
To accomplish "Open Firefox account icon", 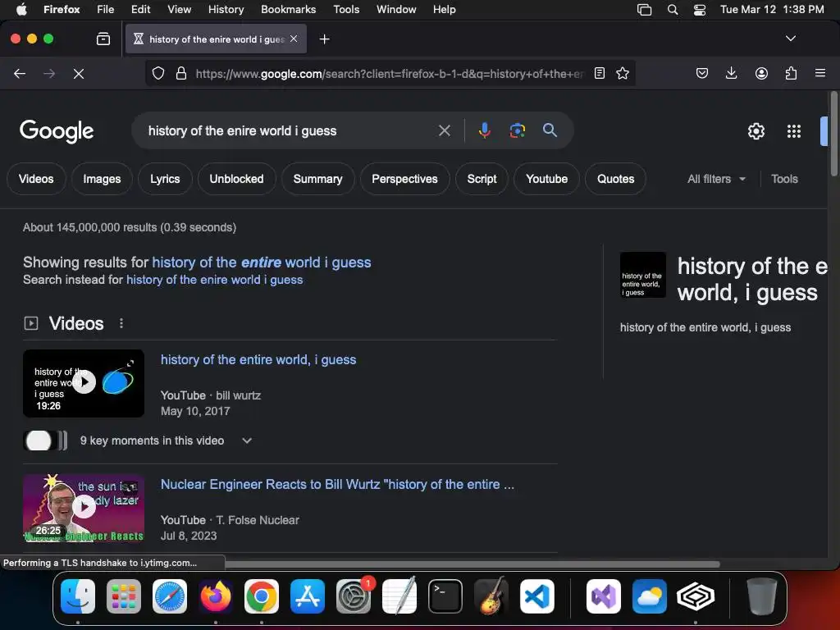I will coord(761,73).
